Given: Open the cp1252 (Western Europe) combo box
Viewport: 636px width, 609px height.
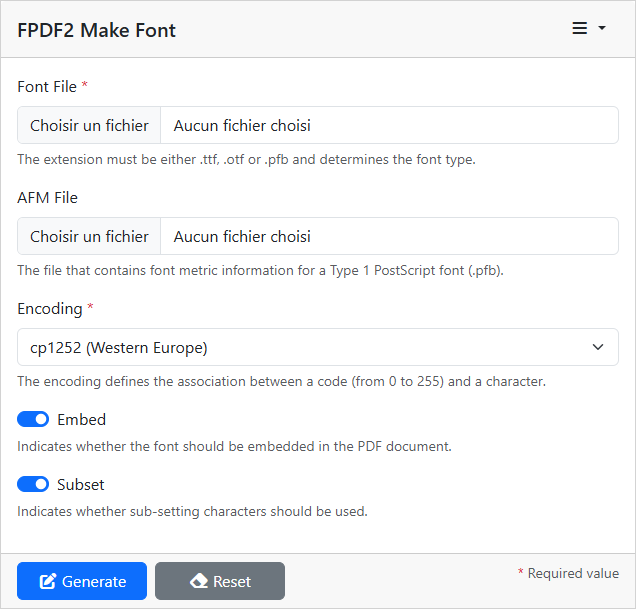Looking at the screenshot, I should [x=318, y=347].
